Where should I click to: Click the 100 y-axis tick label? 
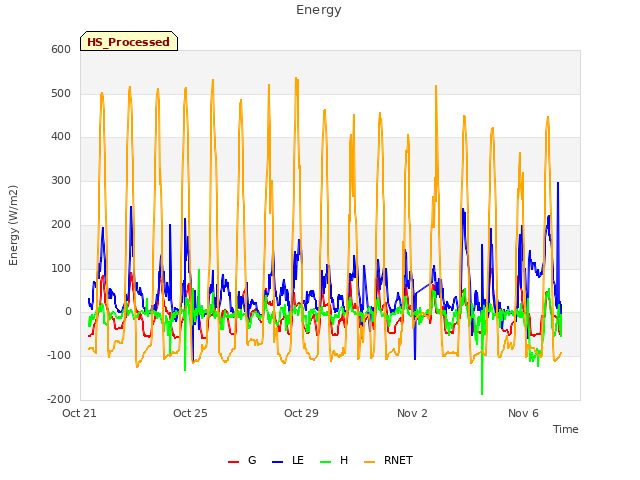coord(61,269)
